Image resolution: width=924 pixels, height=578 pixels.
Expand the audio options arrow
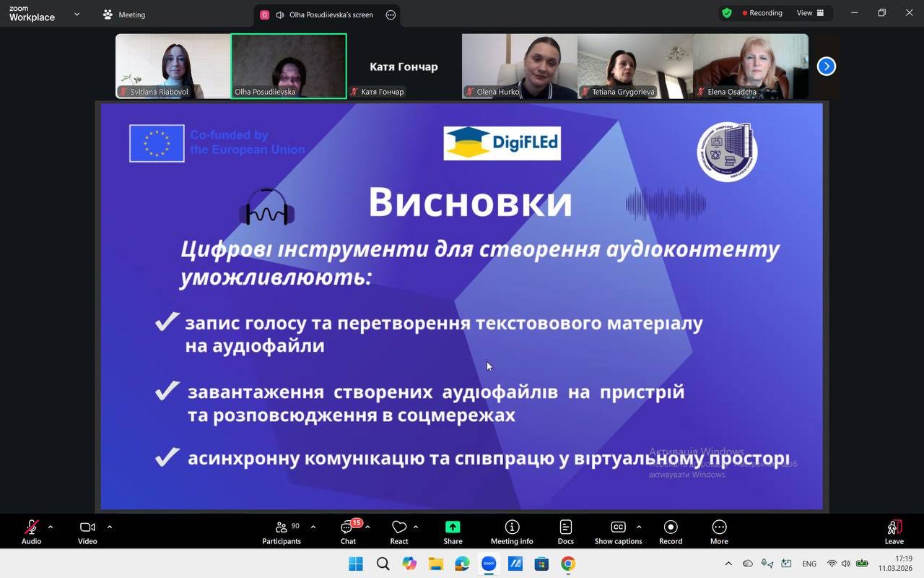tap(51, 527)
